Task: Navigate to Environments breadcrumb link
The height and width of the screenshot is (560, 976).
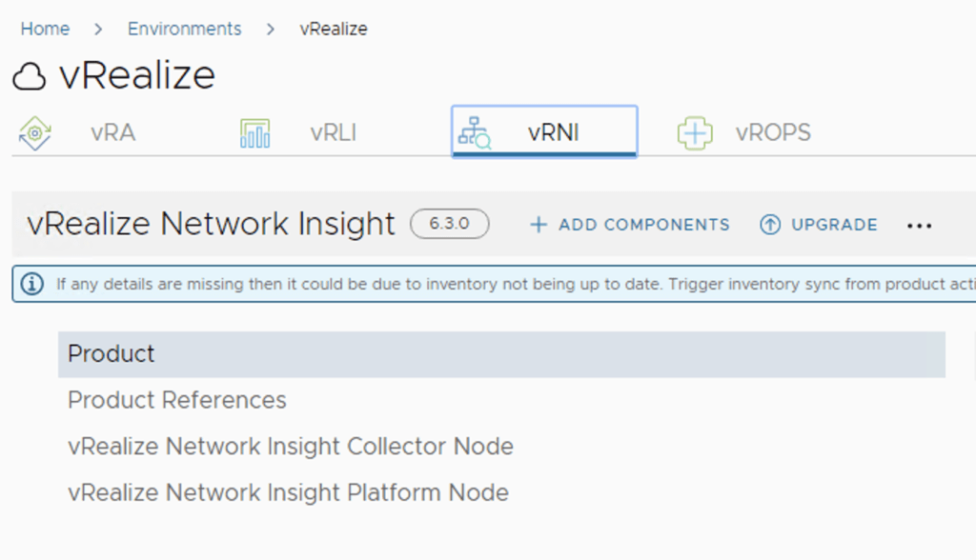Action: (x=184, y=29)
